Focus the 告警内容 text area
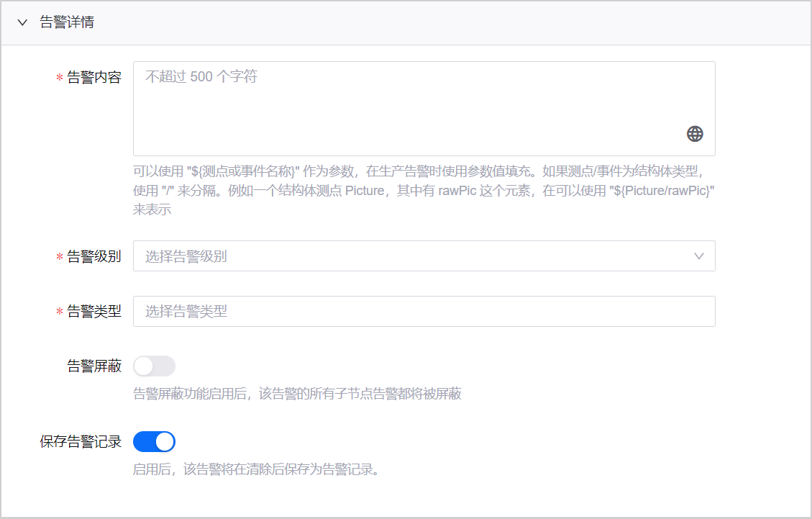 click(x=410, y=104)
